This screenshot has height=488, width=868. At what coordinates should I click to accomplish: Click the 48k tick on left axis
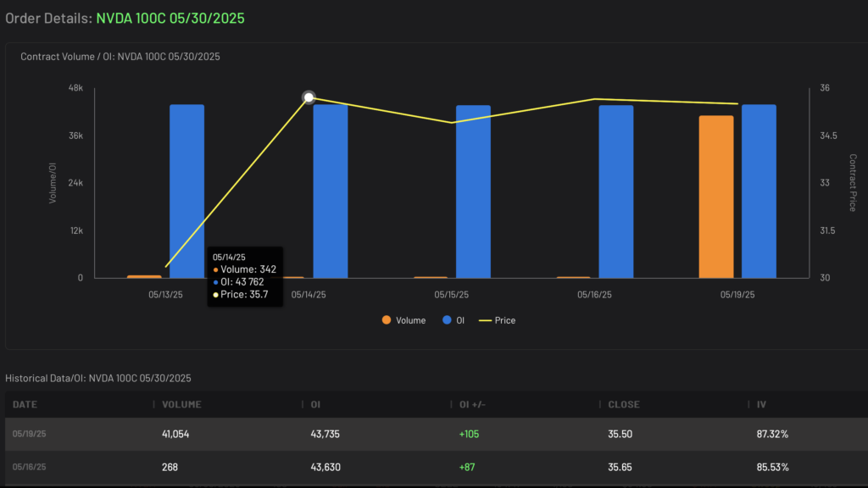coord(75,88)
